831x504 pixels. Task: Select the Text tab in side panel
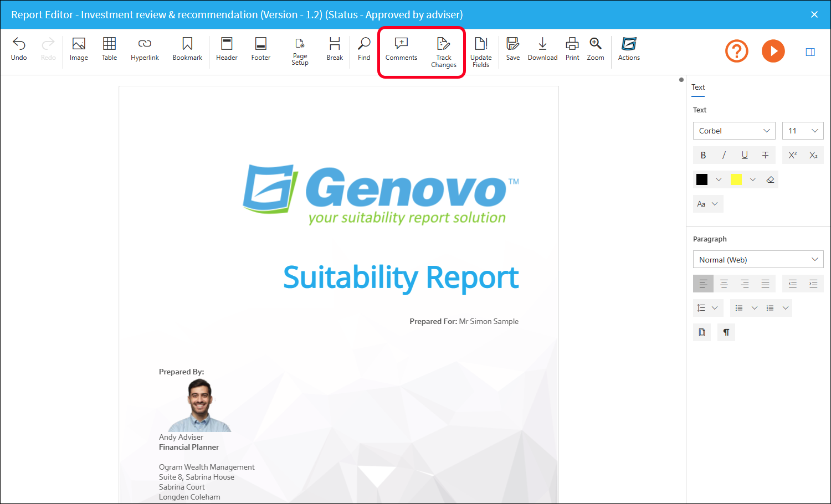(698, 88)
